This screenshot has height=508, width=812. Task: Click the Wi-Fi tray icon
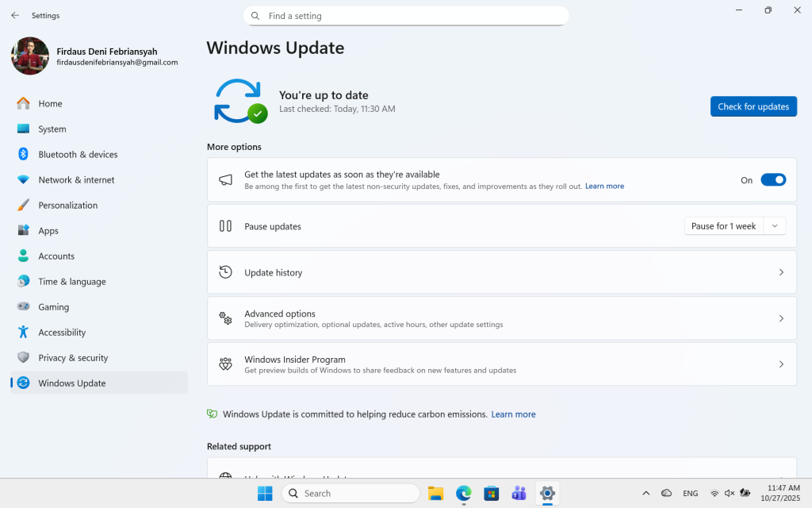point(714,494)
